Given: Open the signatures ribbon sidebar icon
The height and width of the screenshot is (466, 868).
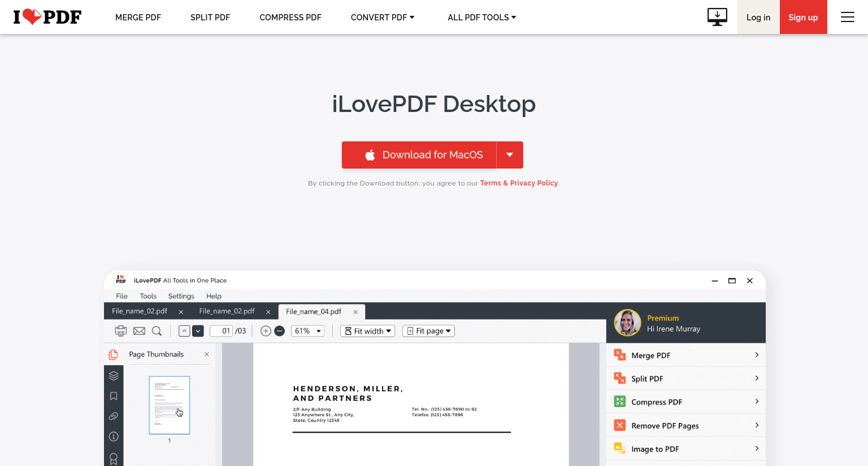Looking at the screenshot, I should pyautogui.click(x=114, y=459).
